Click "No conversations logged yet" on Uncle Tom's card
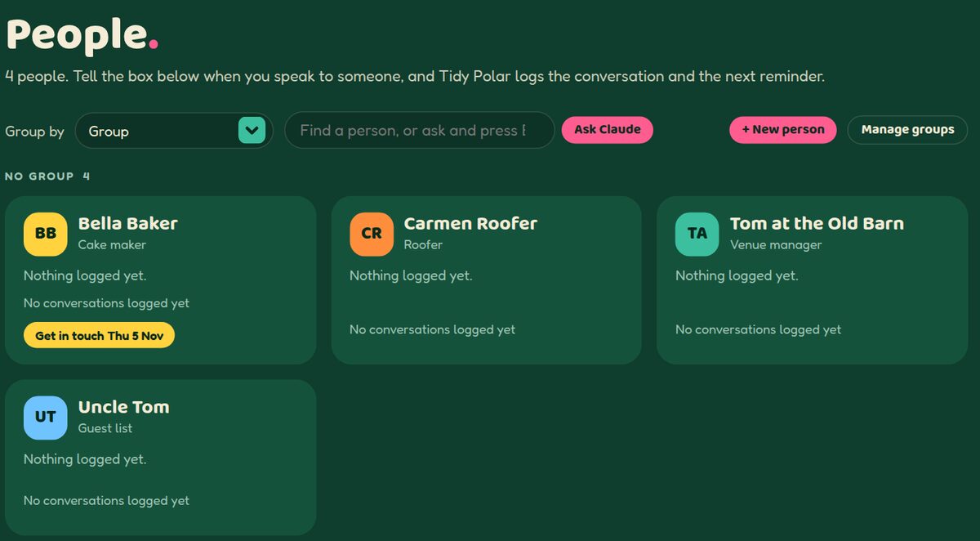This screenshot has width=980, height=541. [x=107, y=501]
